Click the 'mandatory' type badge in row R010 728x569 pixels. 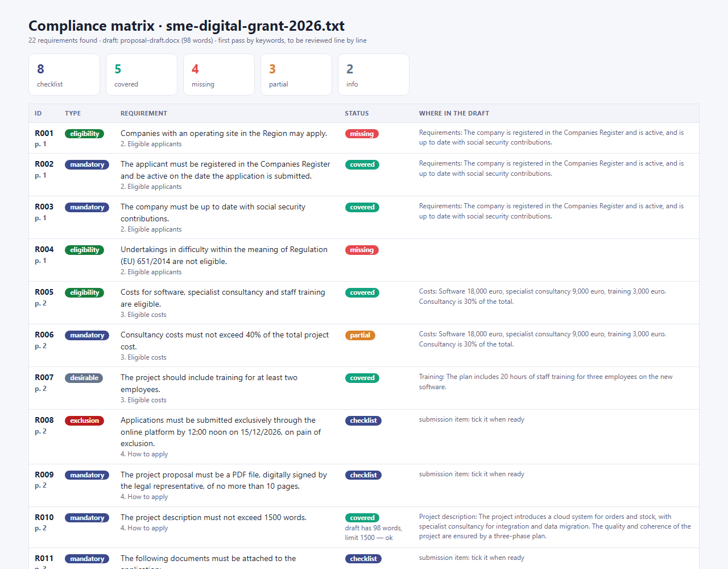(x=87, y=518)
